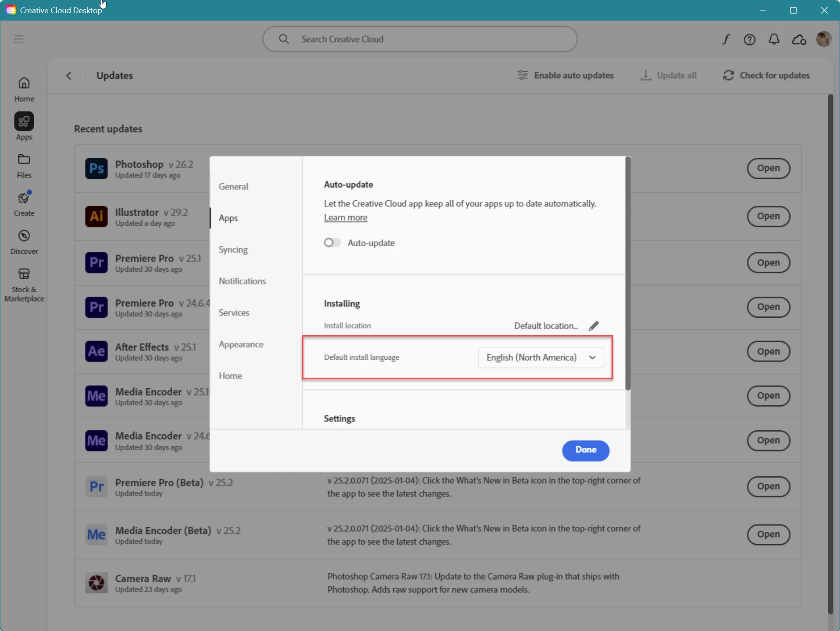Click the Photoshop app icon
This screenshot has width=840, height=631.
tap(96, 168)
